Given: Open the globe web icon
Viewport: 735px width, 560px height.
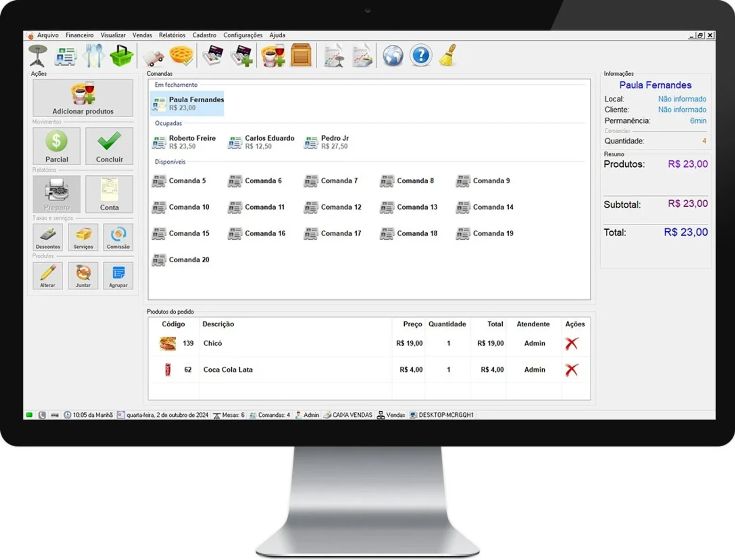Looking at the screenshot, I should pos(392,56).
